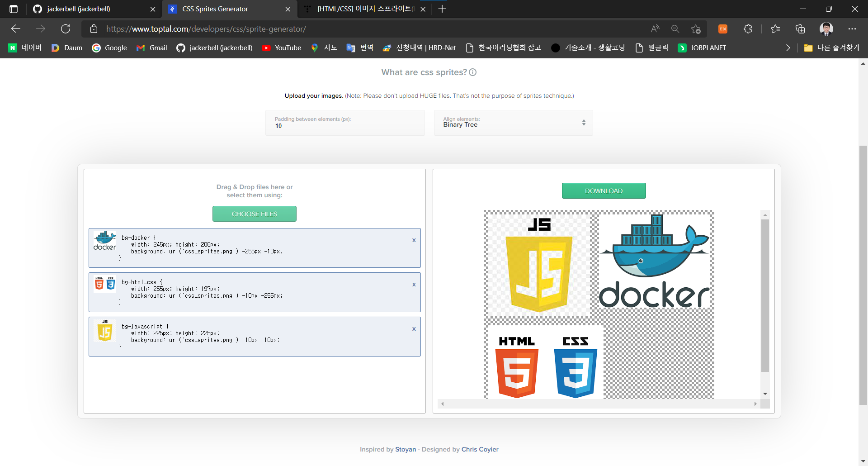The image size is (868, 466).
Task: Open the favorites list icon
Action: (775, 29)
